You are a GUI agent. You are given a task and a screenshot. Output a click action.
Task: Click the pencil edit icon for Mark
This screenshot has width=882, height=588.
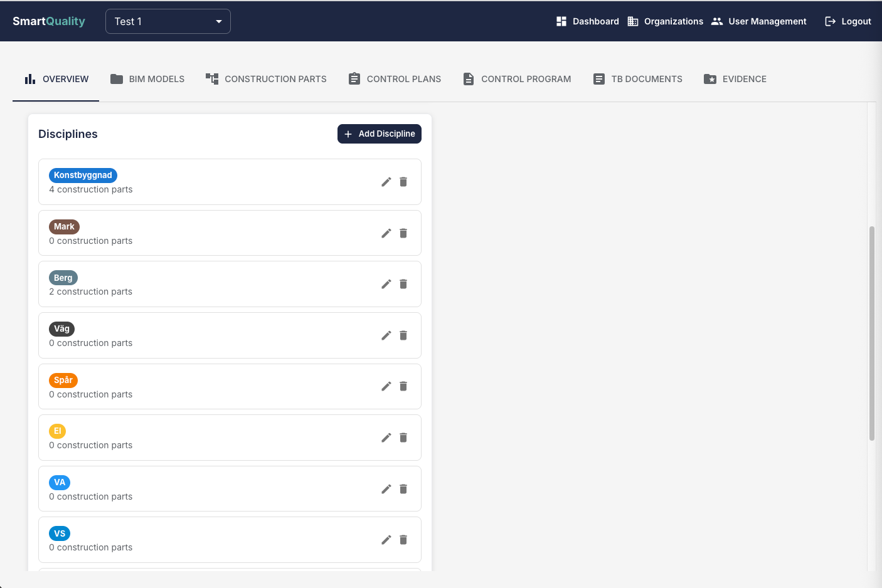386,233
